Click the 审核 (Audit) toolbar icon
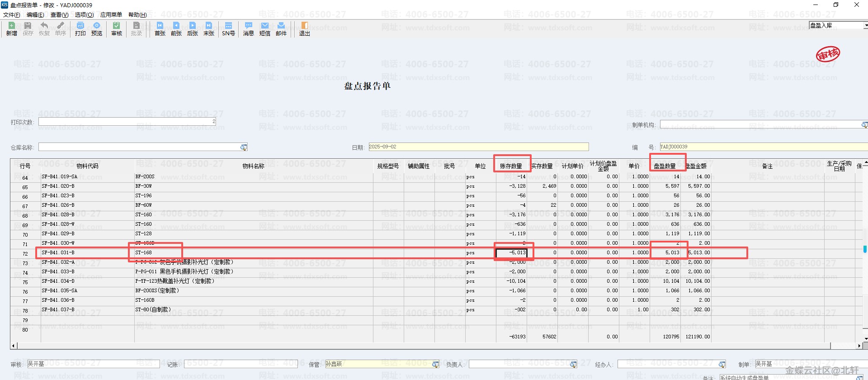Screen dimensions: 868x380 coord(117,28)
